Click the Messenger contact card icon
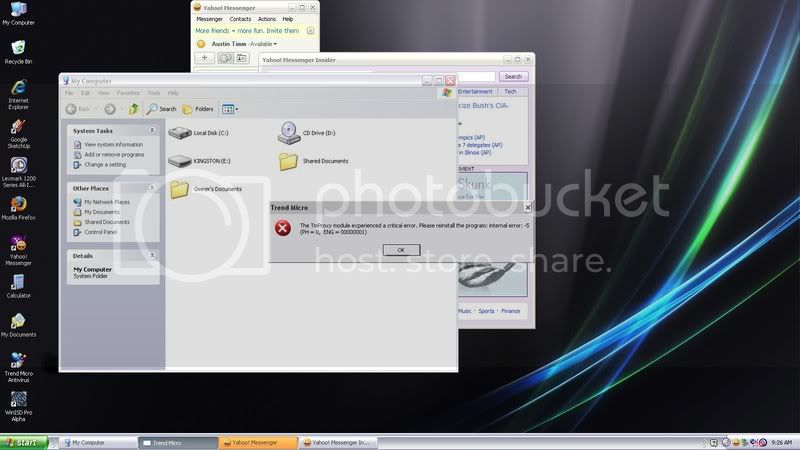The height and width of the screenshot is (450, 800). (x=241, y=58)
